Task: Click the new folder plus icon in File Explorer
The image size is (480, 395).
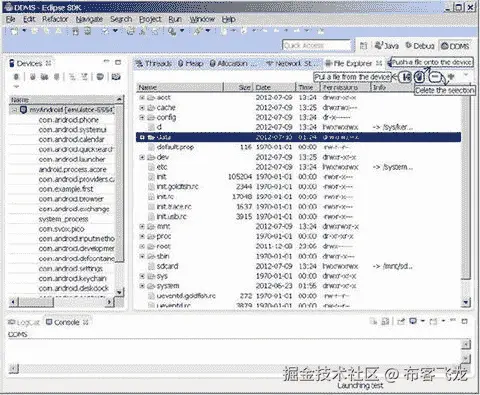Action: point(451,77)
